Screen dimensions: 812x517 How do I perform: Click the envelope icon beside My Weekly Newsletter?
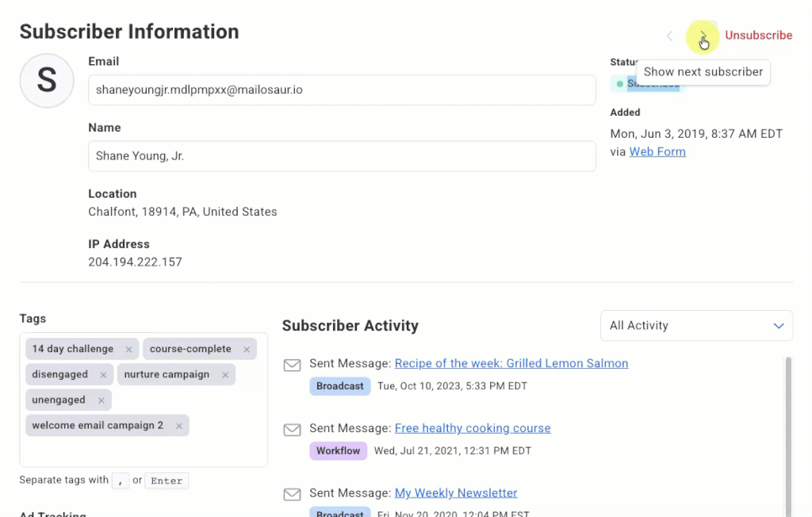pos(293,493)
